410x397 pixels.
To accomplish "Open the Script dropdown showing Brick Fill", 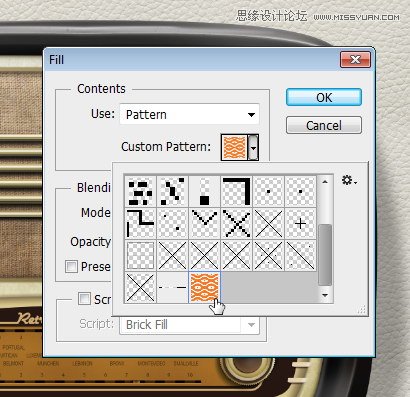I will pyautogui.click(x=189, y=325).
